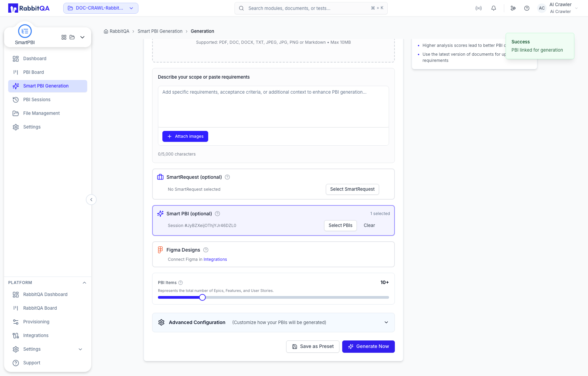Screen dimensions: 588x376
Task: Open File Management in sidebar
Action: 48,113
